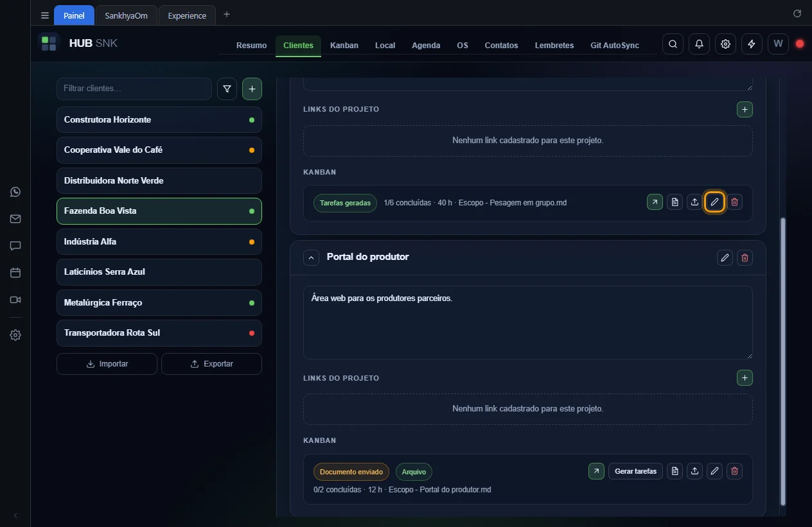
Task: Open the settings gear in header
Action: coord(725,44)
